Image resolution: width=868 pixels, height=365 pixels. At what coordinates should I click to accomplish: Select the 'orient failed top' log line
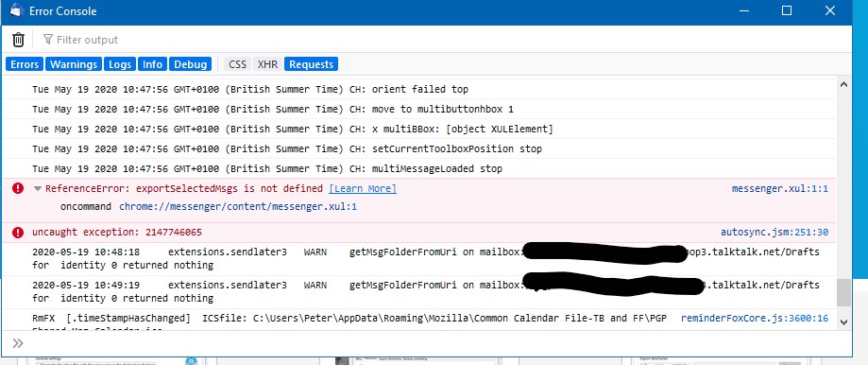tap(418, 89)
